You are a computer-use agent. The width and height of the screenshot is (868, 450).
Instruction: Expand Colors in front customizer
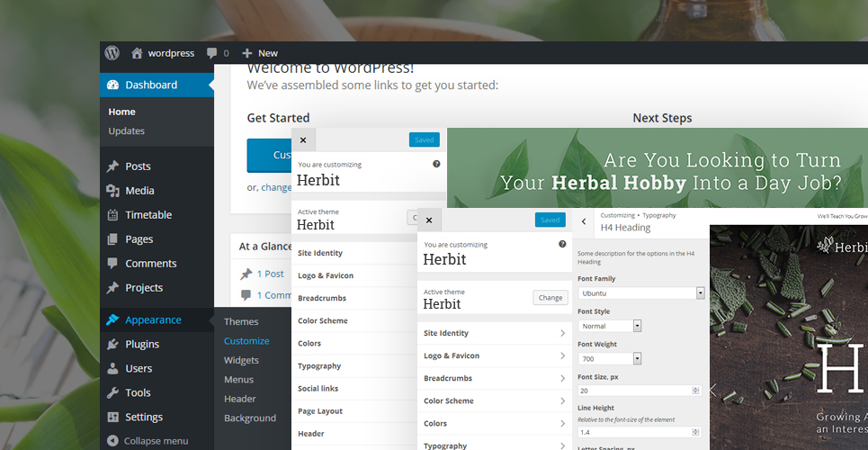495,423
